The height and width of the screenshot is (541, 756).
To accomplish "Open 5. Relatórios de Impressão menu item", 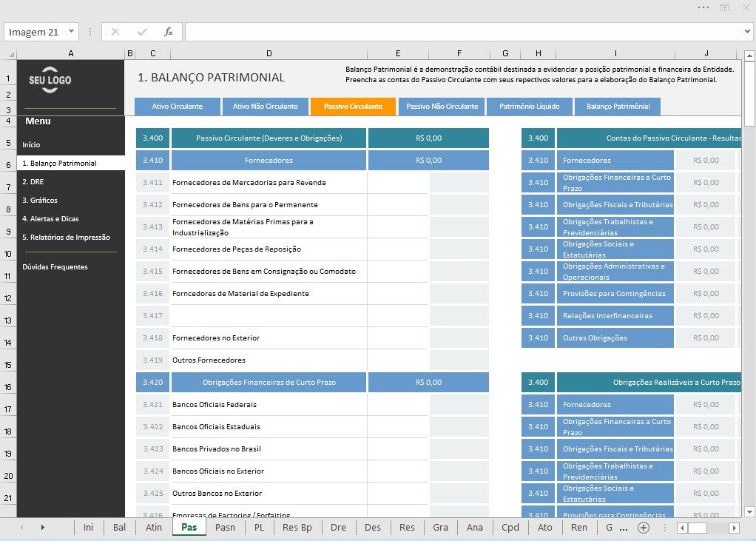I will 66,238.
